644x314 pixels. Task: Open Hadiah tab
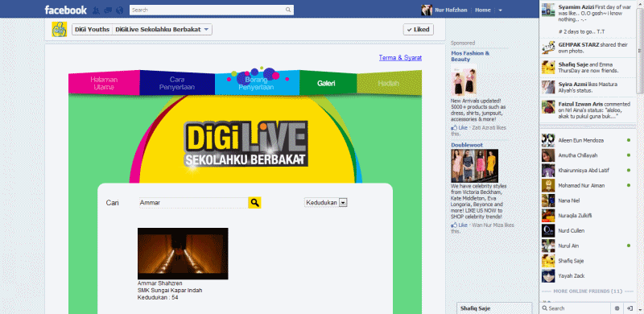389,83
